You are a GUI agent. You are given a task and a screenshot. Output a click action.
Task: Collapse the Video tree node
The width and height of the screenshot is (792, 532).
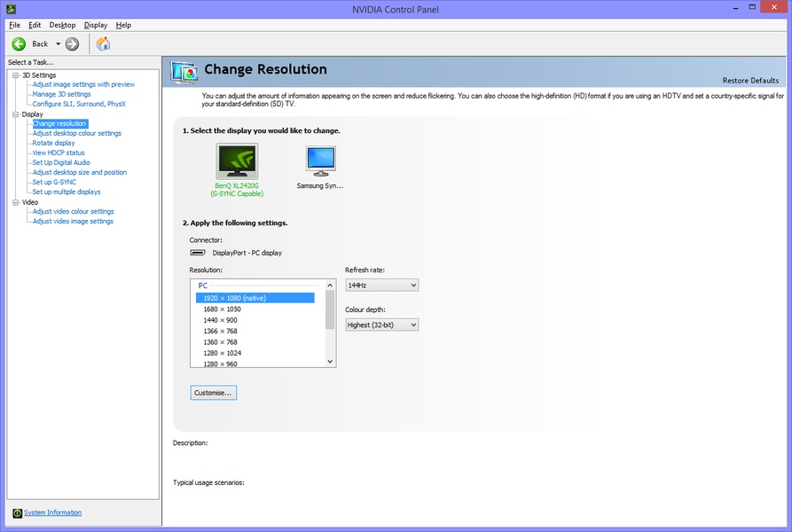click(x=16, y=202)
